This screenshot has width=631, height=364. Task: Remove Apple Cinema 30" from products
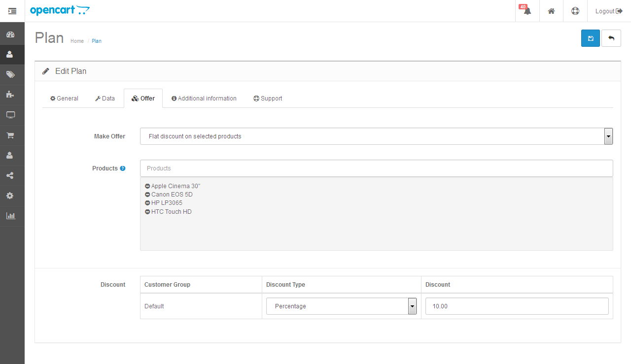[x=147, y=186]
